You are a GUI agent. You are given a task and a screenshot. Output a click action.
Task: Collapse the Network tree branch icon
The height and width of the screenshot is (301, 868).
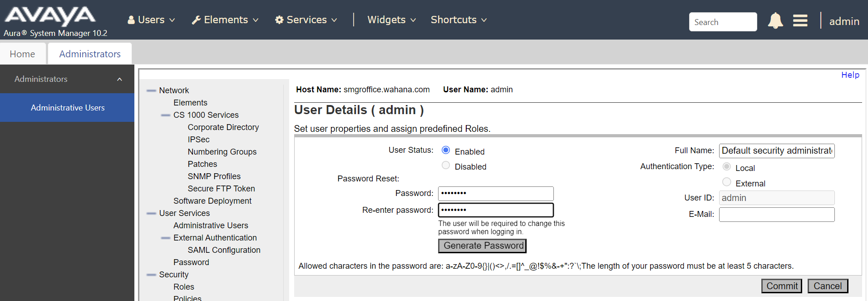(151, 90)
